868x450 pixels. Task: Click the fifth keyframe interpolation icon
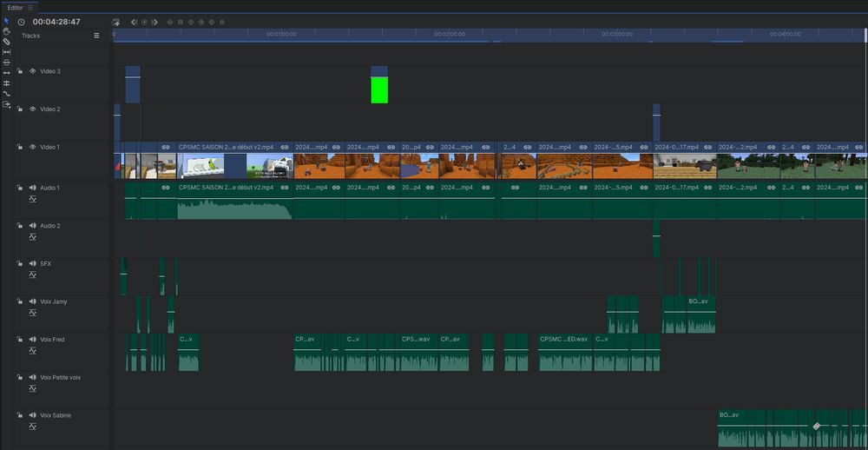pos(212,23)
